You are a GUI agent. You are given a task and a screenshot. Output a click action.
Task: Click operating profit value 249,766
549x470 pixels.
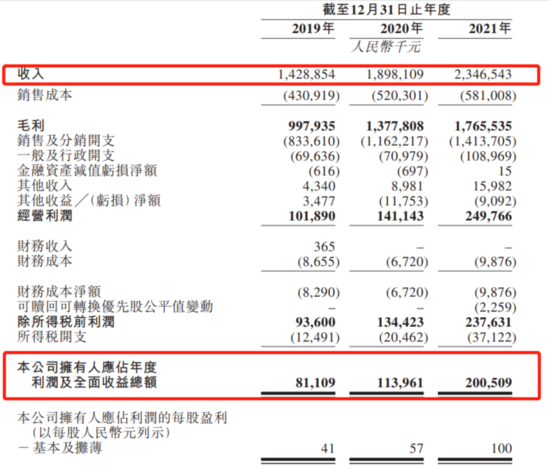coord(488,216)
